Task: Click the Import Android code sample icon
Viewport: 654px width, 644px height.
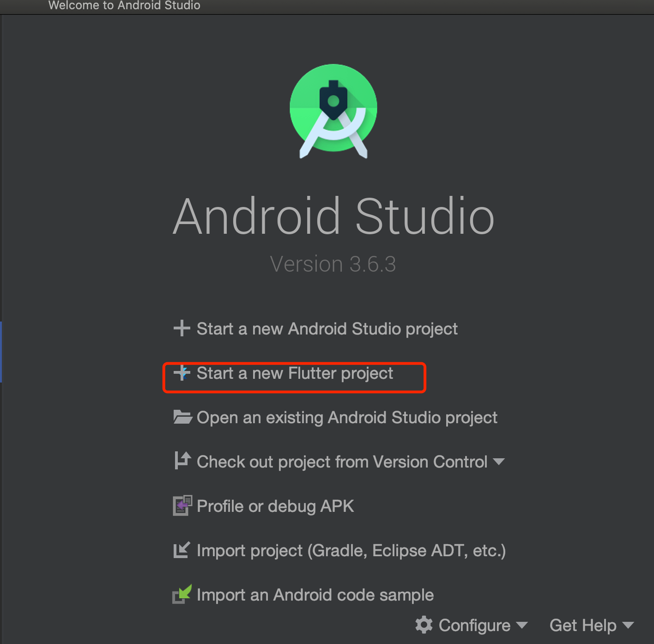Action: tap(182, 594)
